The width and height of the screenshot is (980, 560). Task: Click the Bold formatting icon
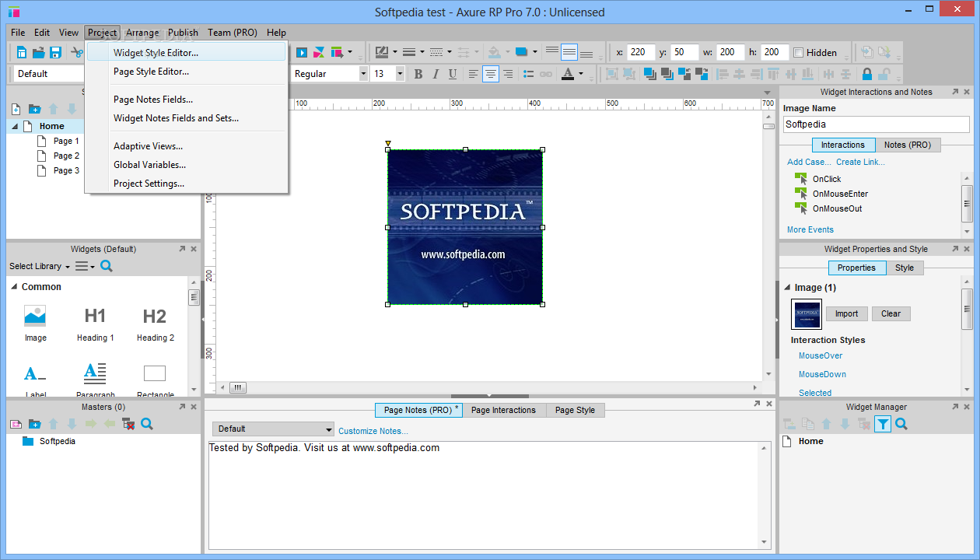tap(418, 74)
